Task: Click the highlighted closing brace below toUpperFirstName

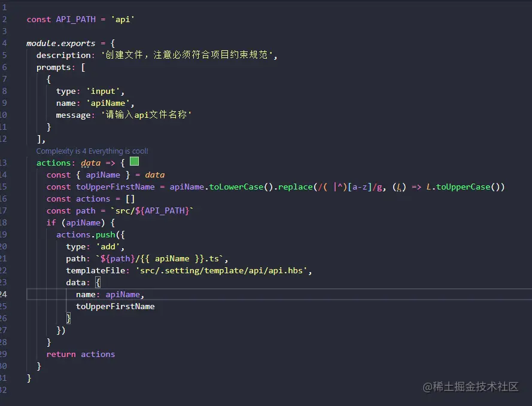Action: click(69, 318)
